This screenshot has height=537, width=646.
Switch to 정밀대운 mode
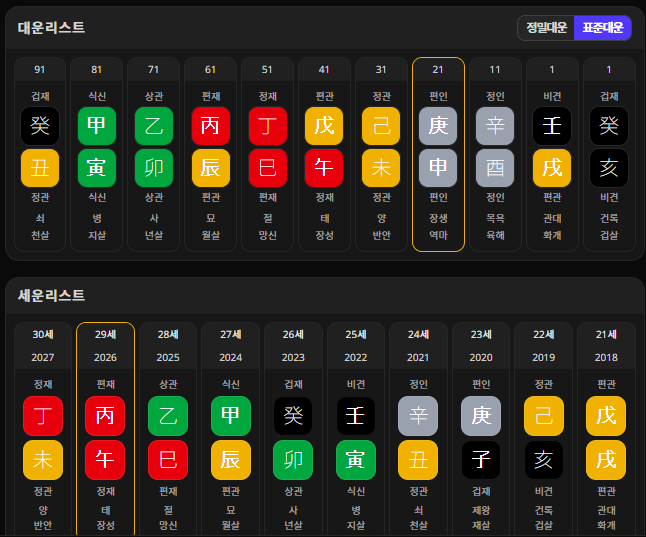click(546, 28)
